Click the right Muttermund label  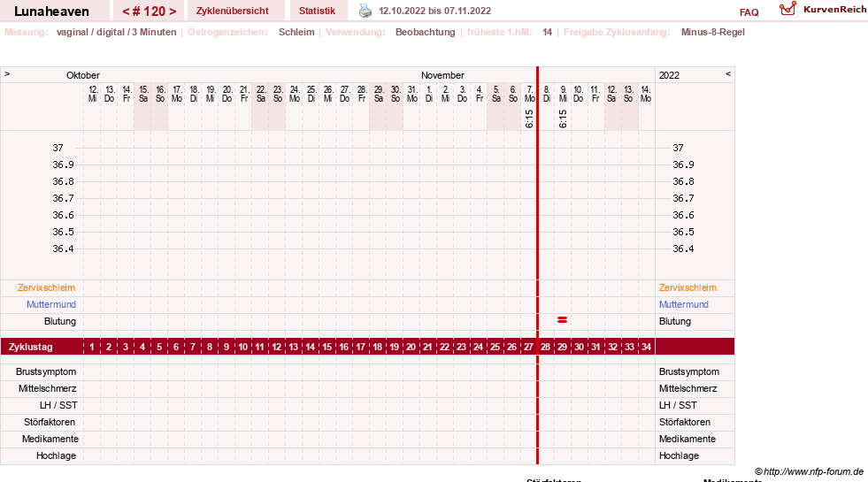click(684, 304)
